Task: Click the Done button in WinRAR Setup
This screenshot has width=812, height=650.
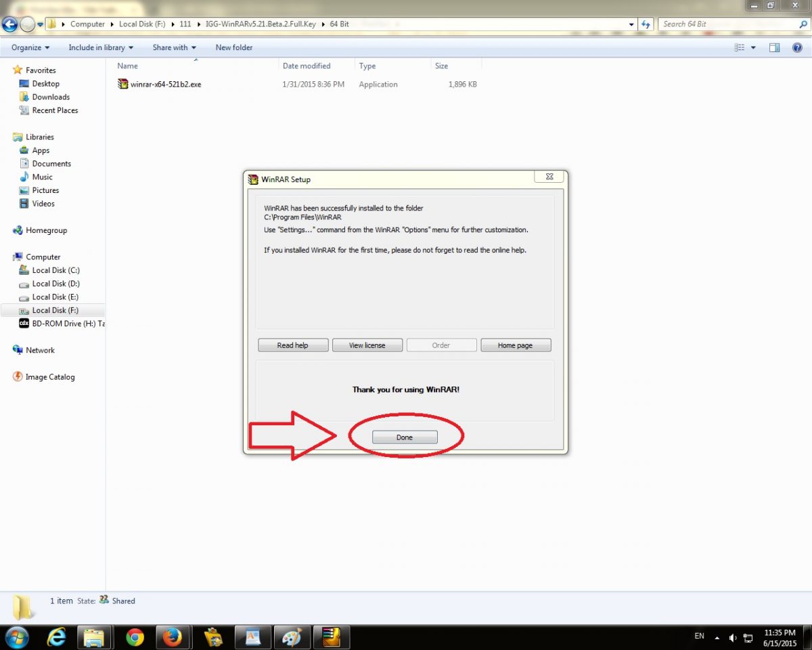Action: pyautogui.click(x=405, y=437)
